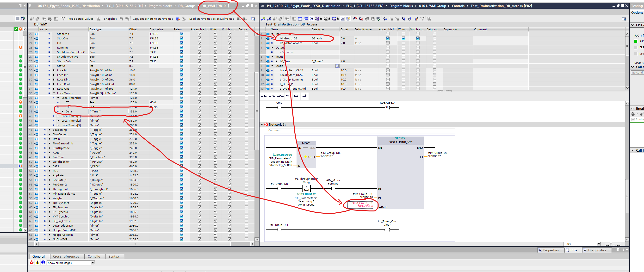
Task: Expand the Seasoning struct row
Action: (x=50, y=130)
